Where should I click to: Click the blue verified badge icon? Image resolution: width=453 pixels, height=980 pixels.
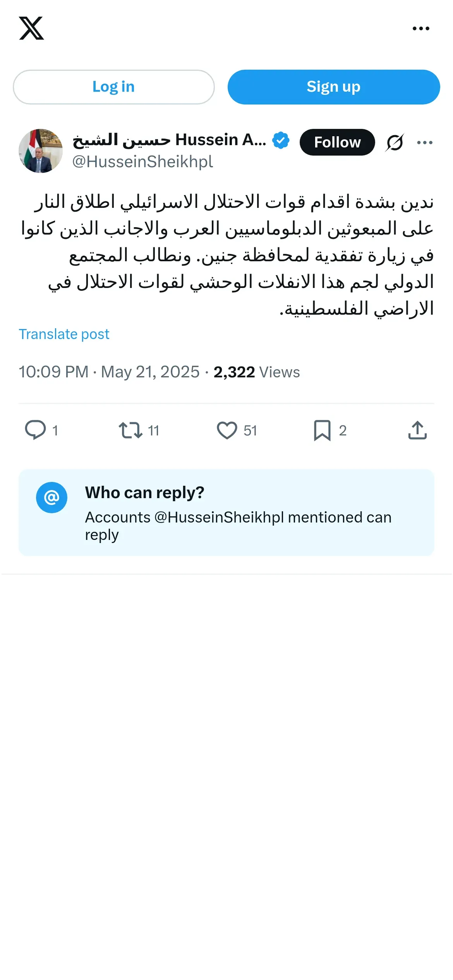(x=281, y=140)
